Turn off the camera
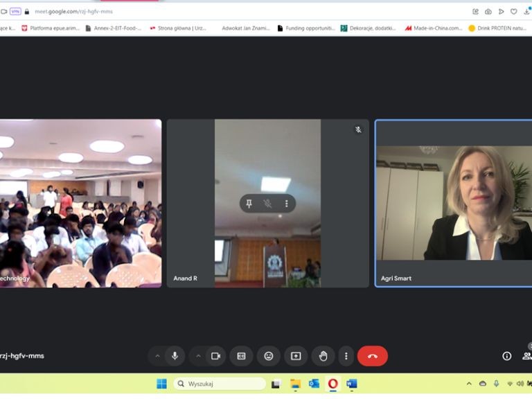This screenshot has height=399, width=532. pyautogui.click(x=215, y=356)
